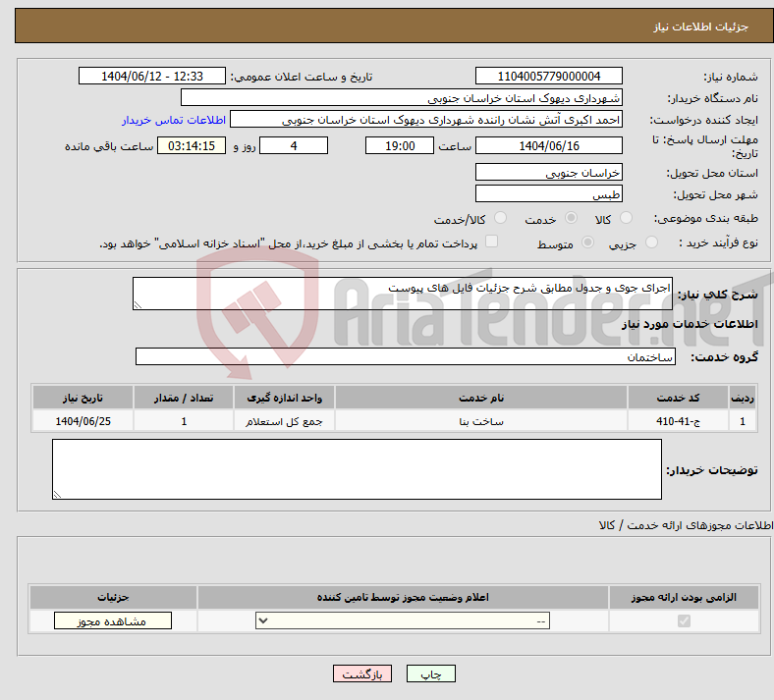The height and width of the screenshot is (700, 774).
Task: Click the تاریخ و ساعت اعلان عمومی field
Action: (x=152, y=76)
